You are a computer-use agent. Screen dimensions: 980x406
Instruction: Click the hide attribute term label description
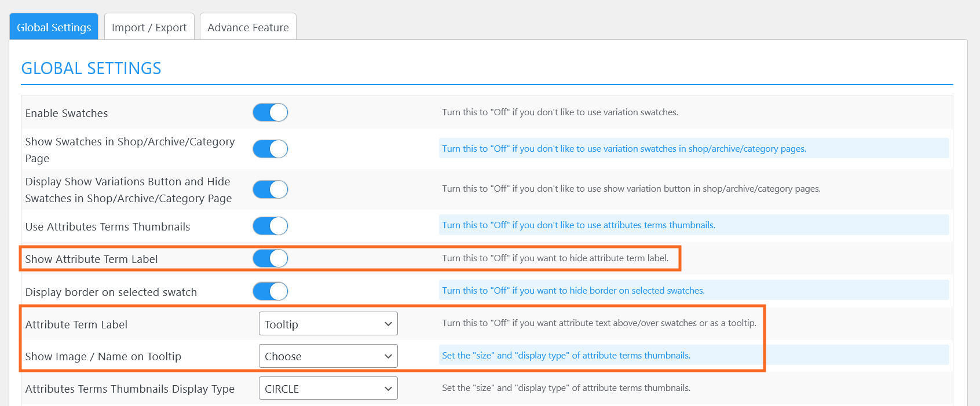pyautogui.click(x=555, y=258)
